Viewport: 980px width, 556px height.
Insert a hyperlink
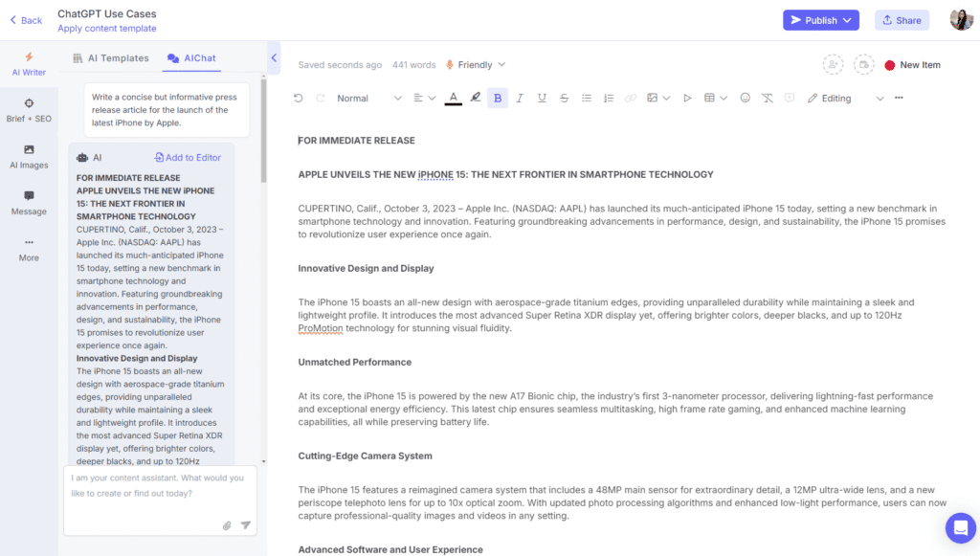coord(631,98)
